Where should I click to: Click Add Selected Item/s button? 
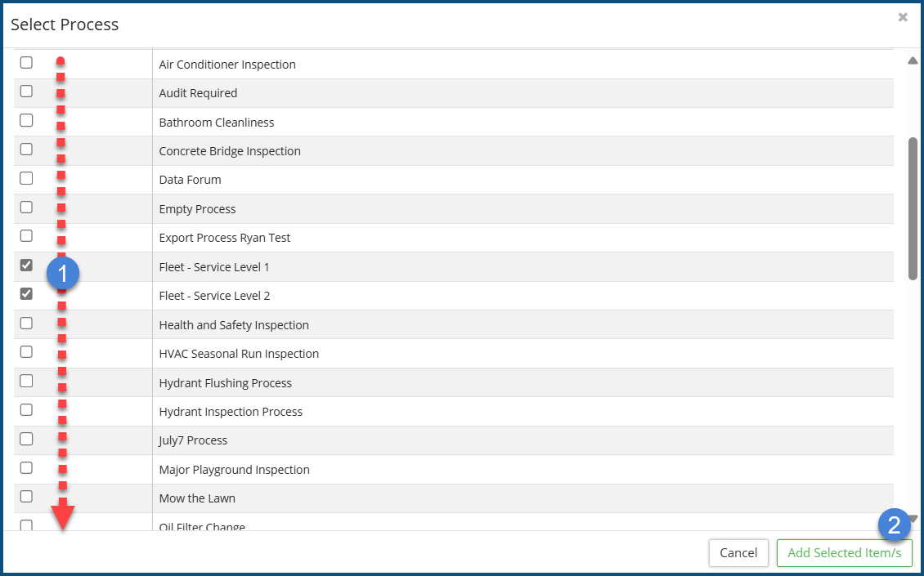844,553
